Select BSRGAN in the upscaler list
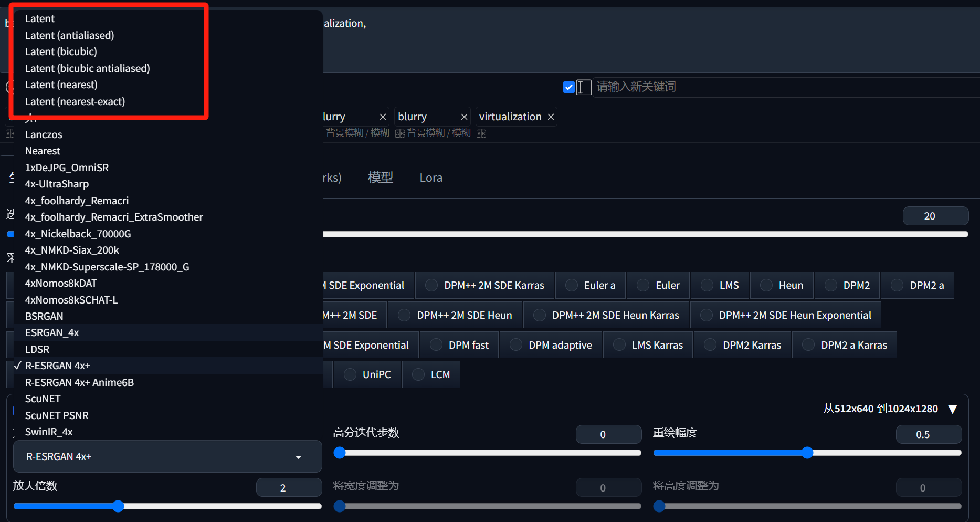This screenshot has width=980, height=522. (x=167, y=316)
